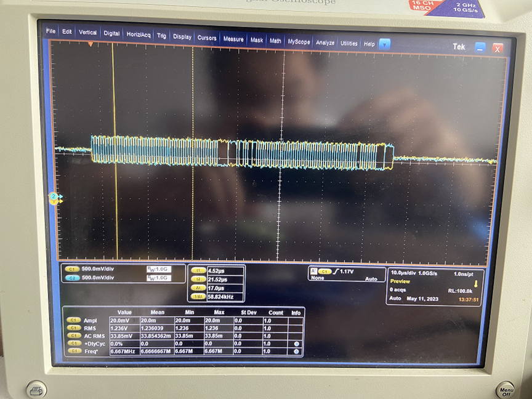Click the 1/Δt cursor readout badge

click(x=198, y=297)
